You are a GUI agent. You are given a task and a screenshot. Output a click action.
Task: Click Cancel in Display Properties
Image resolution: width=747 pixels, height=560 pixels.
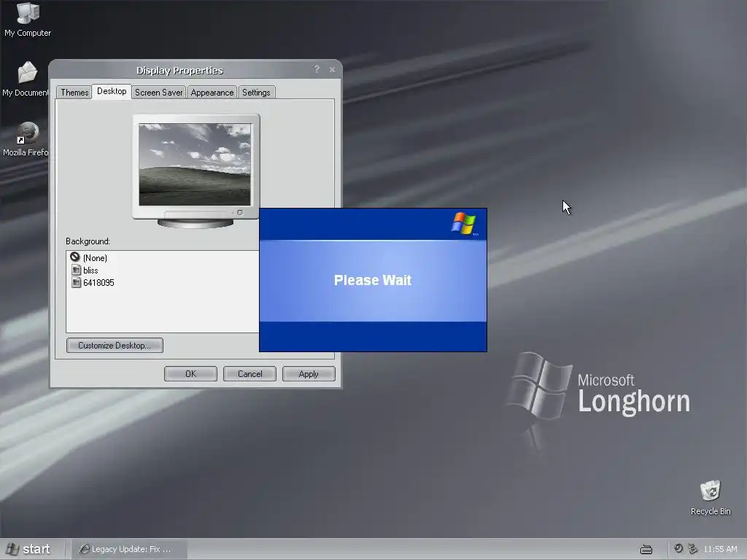tap(249, 374)
